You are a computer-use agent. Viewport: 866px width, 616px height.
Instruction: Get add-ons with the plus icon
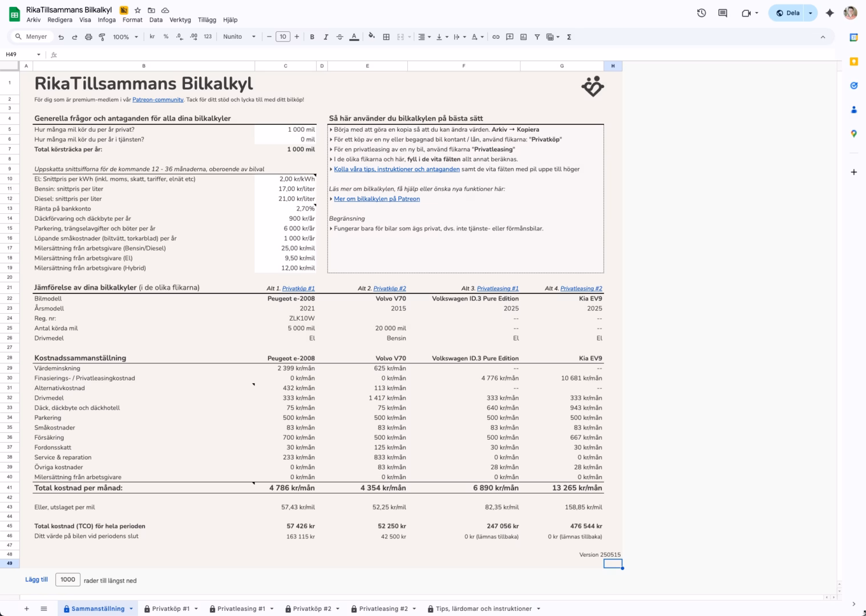tap(854, 172)
